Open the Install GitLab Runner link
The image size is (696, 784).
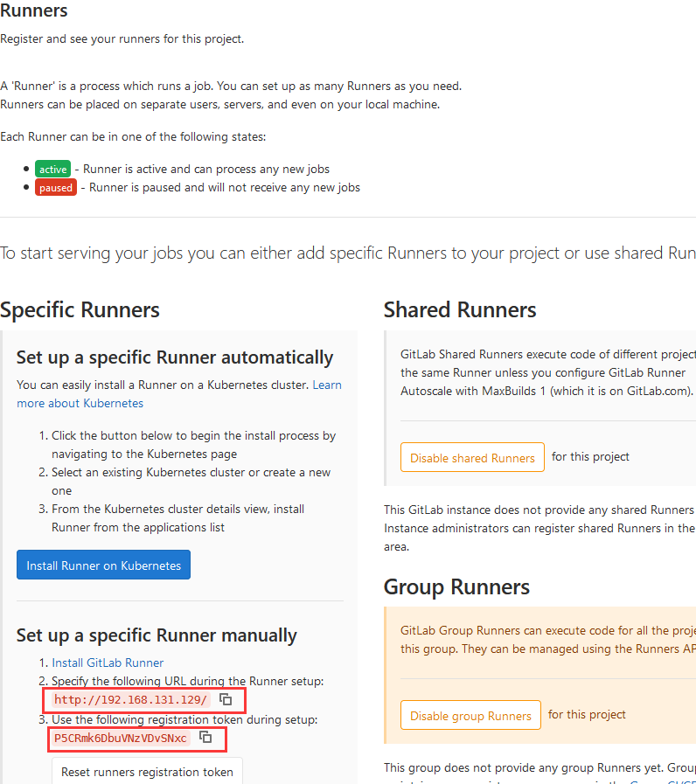(108, 663)
